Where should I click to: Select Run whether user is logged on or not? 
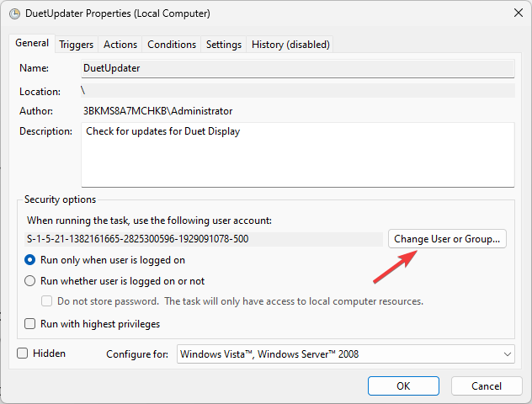coord(31,281)
